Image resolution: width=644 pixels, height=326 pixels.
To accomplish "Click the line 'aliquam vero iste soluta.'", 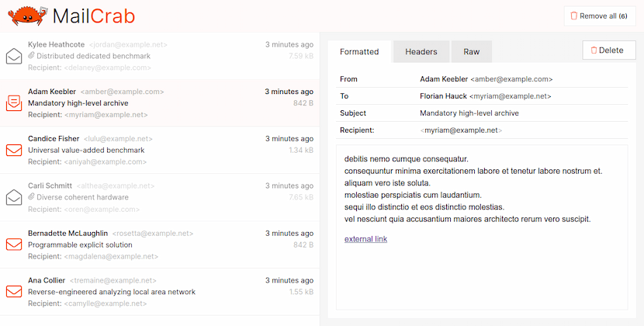I will pos(387,183).
